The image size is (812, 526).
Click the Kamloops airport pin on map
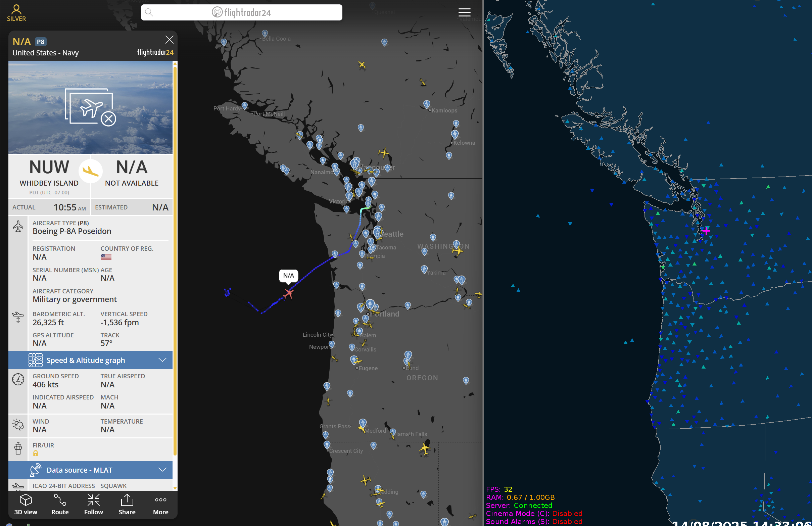pos(426,104)
